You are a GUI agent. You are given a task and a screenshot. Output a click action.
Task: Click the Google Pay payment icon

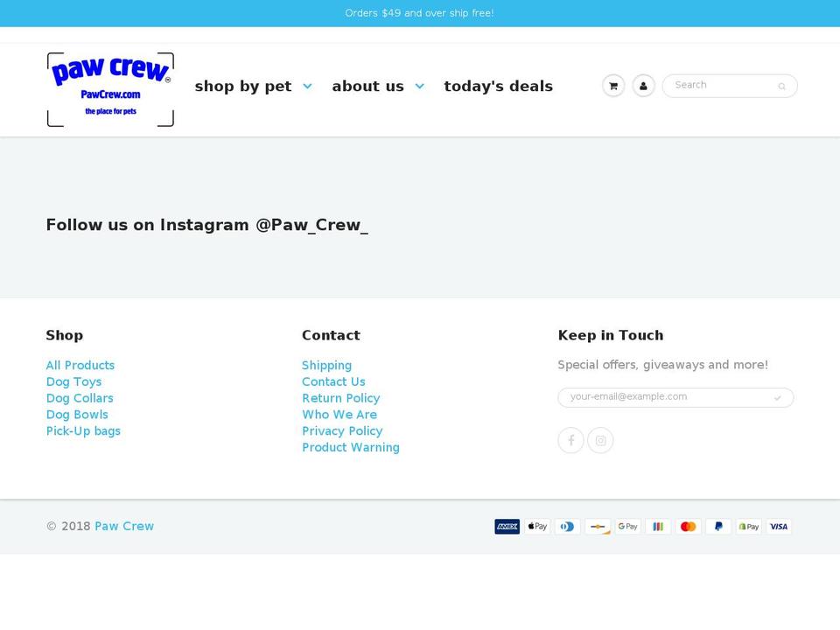pos(628,527)
